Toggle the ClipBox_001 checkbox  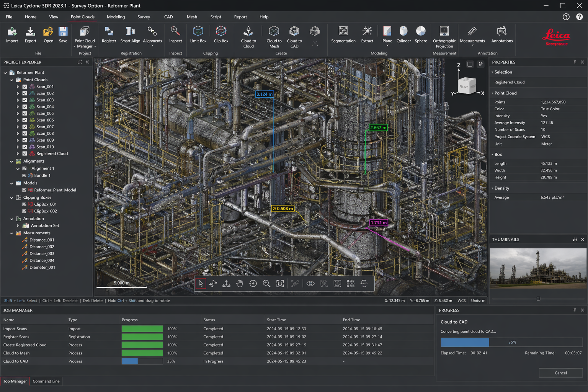(24, 204)
